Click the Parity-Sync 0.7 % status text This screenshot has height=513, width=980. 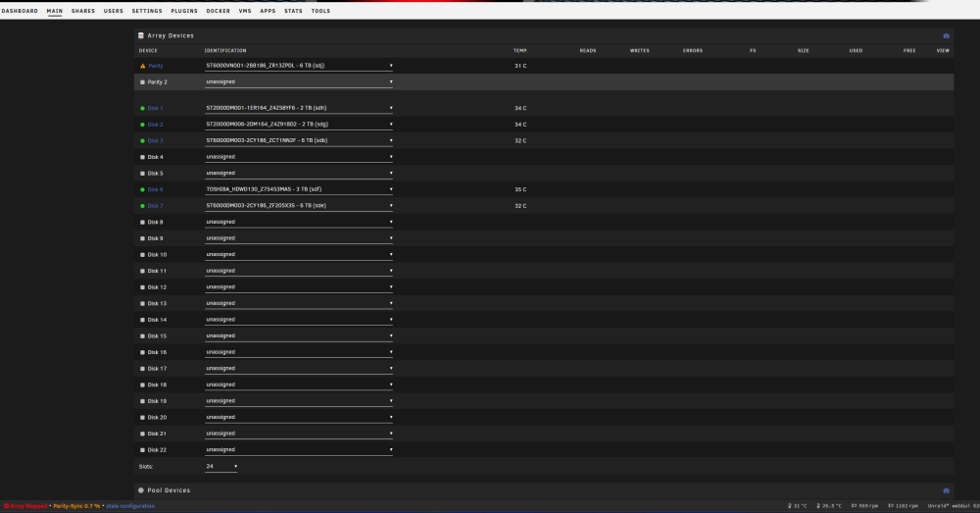tap(76, 506)
